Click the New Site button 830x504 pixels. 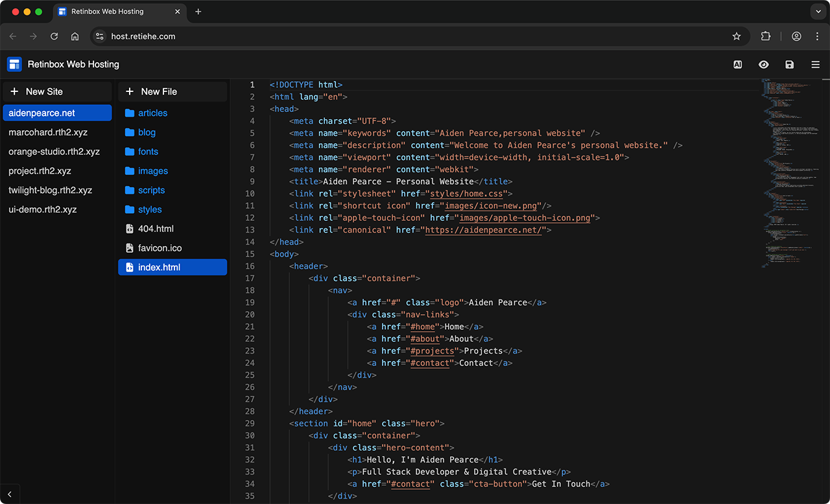tap(57, 91)
